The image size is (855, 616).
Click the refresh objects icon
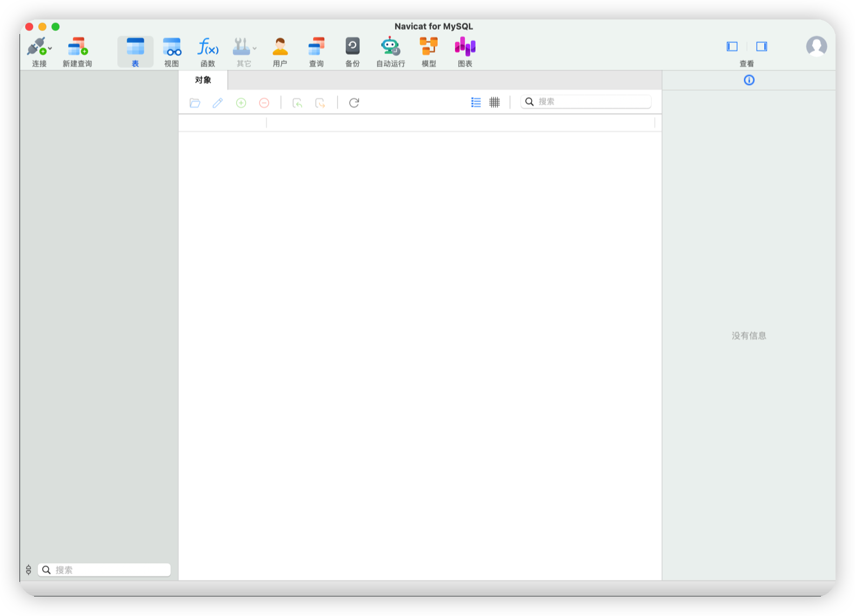(x=354, y=103)
